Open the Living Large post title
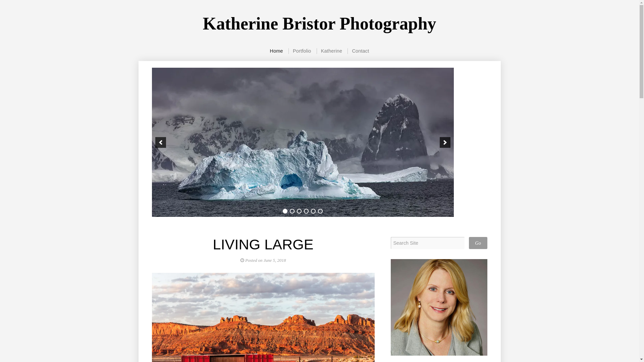This screenshot has width=644, height=362. 263,244
